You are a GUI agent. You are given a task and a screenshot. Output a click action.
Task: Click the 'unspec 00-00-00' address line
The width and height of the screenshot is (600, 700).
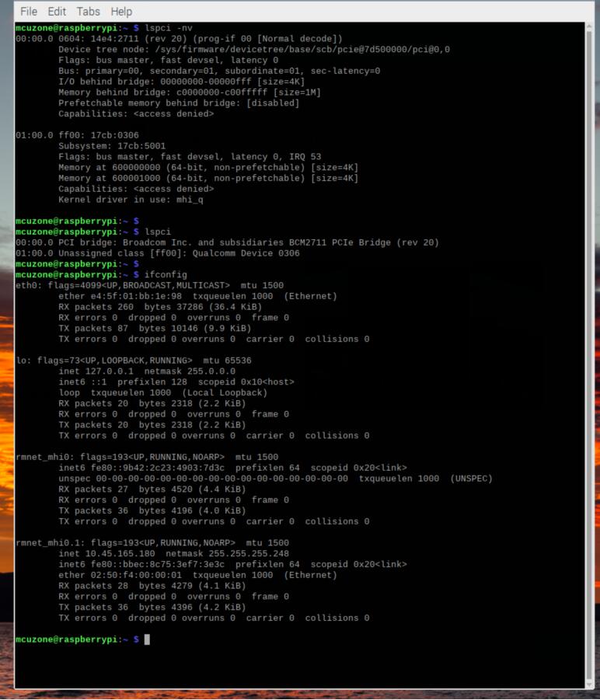click(275, 478)
